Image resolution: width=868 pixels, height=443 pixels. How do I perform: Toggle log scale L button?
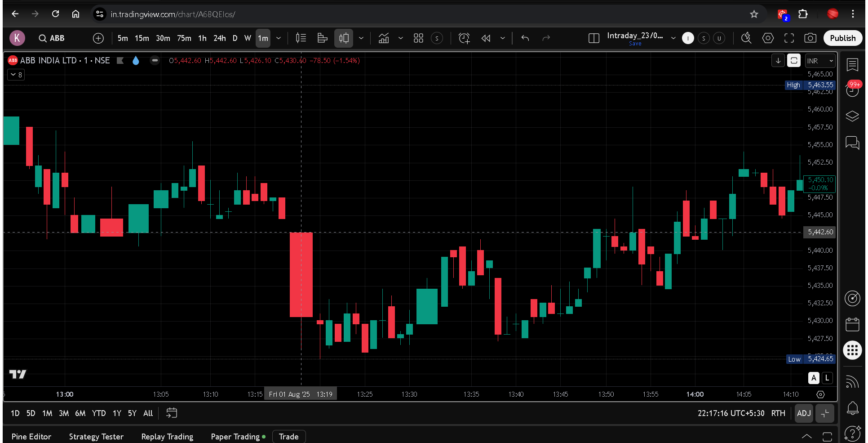(x=827, y=378)
